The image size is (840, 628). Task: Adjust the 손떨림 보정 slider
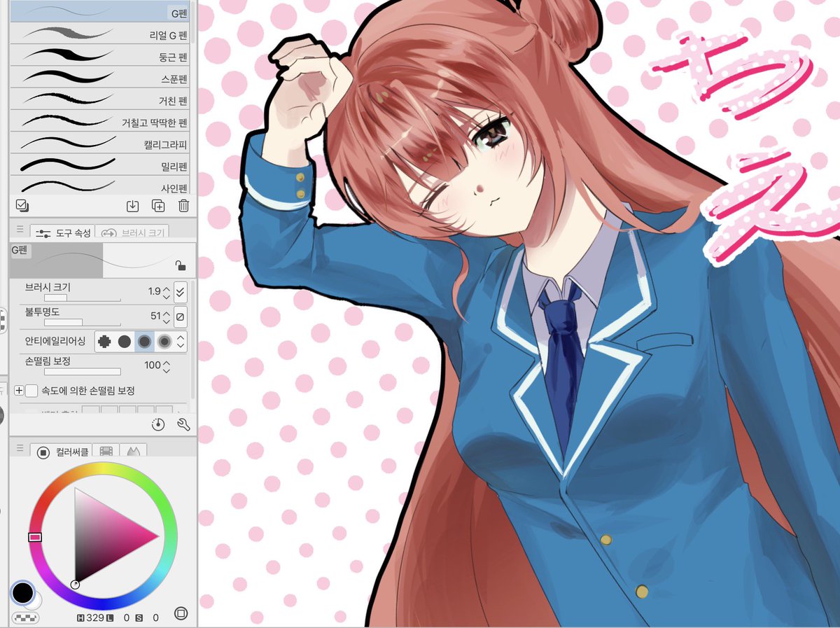(x=82, y=372)
